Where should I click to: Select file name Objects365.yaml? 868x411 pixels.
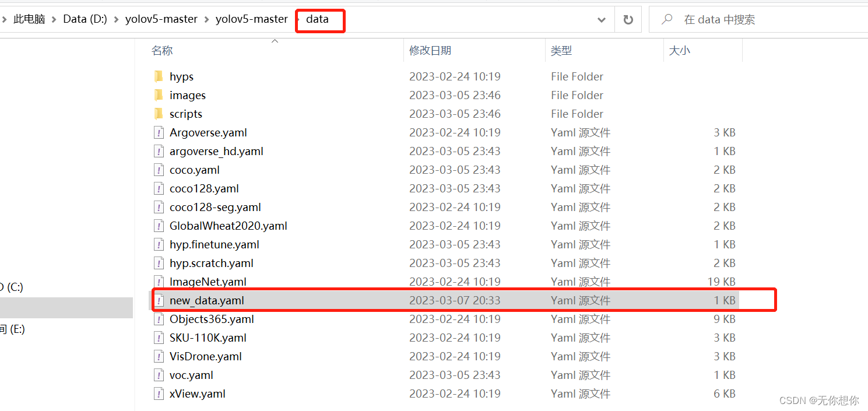click(212, 319)
